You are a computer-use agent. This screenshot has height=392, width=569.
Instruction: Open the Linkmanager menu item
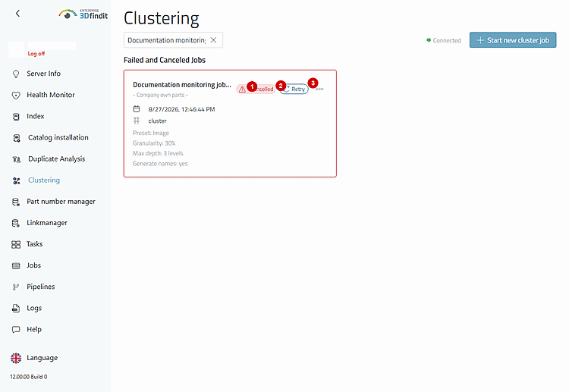(x=47, y=223)
